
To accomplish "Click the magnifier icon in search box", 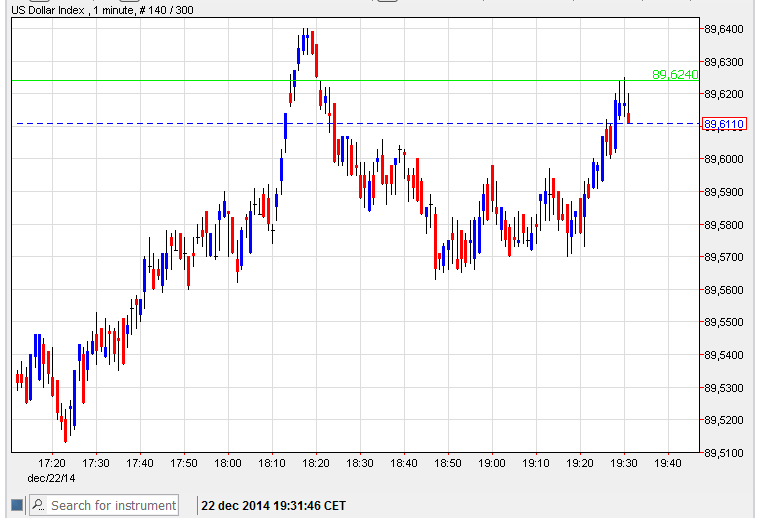I will point(39,505).
